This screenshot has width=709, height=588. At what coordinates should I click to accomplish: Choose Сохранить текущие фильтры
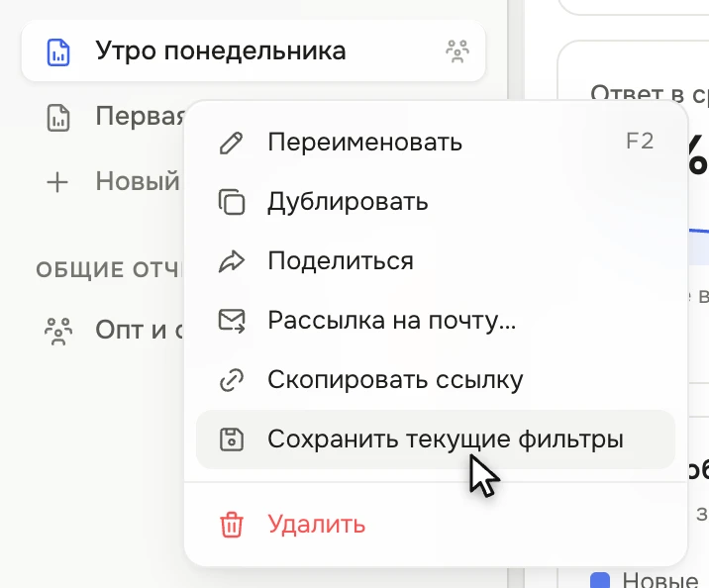(436, 440)
